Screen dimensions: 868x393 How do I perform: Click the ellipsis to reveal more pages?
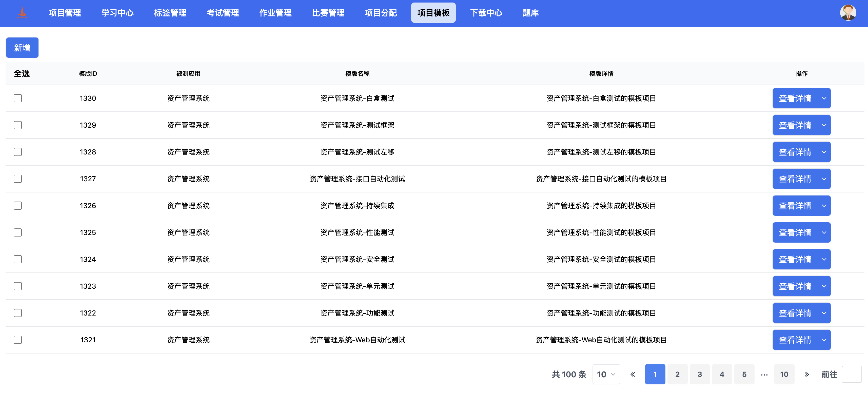[x=764, y=374]
